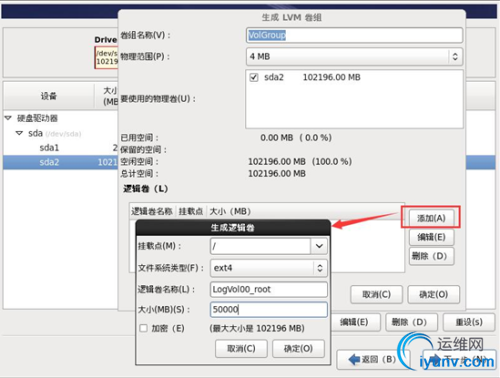Viewport: 500px width, 378px height.
Task: Collapse the 硬盘驱动器 tree node
Action: pos(8,118)
